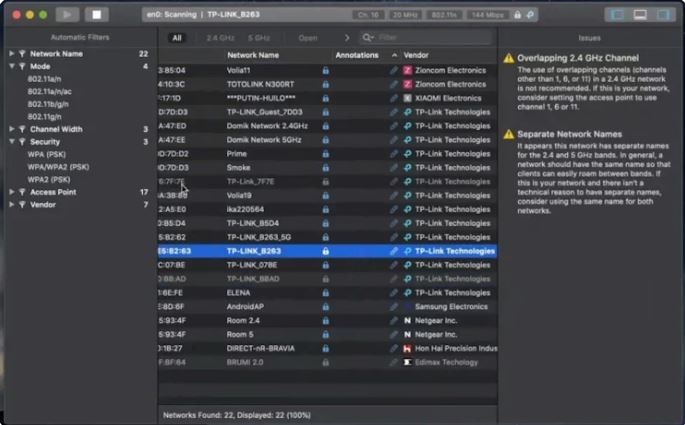Click the pencil icon for TP-LINK_Guest_7DD3
Screen dimensions: 685x425
(x=394, y=112)
